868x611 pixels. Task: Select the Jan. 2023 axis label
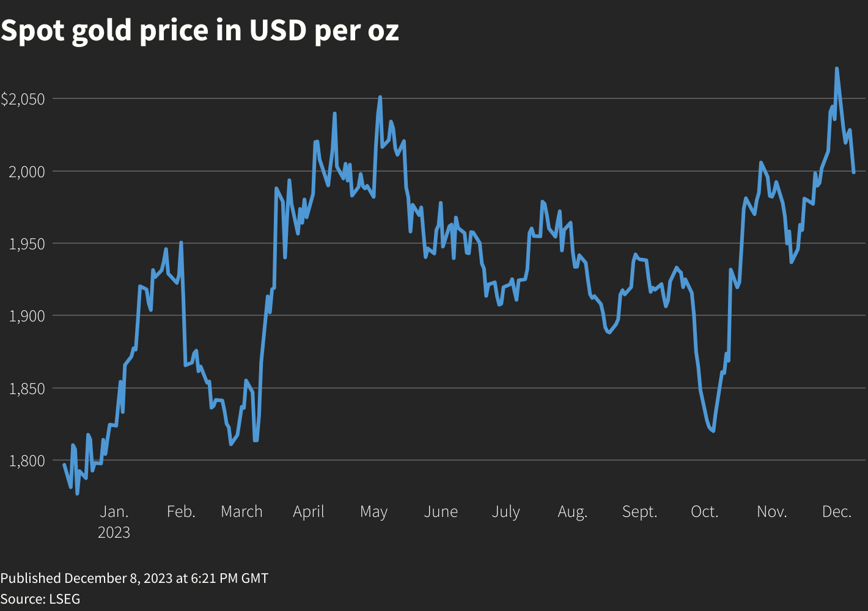(114, 521)
